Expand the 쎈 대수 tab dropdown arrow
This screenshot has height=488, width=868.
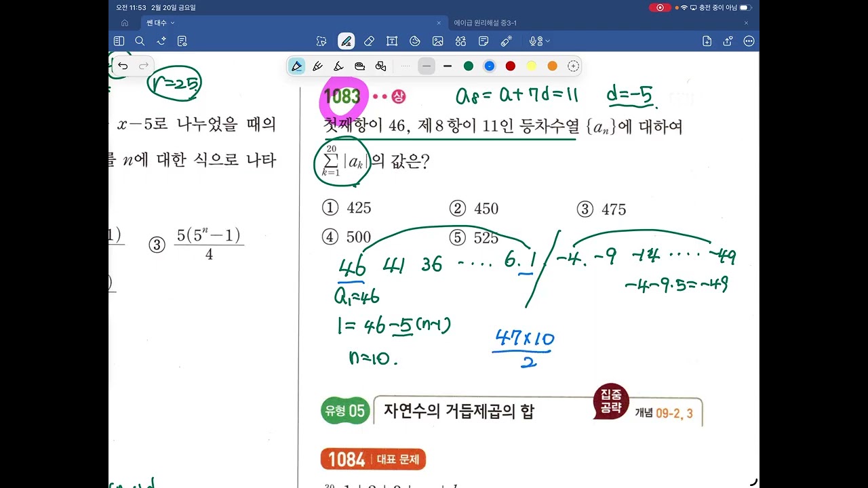[x=172, y=23]
